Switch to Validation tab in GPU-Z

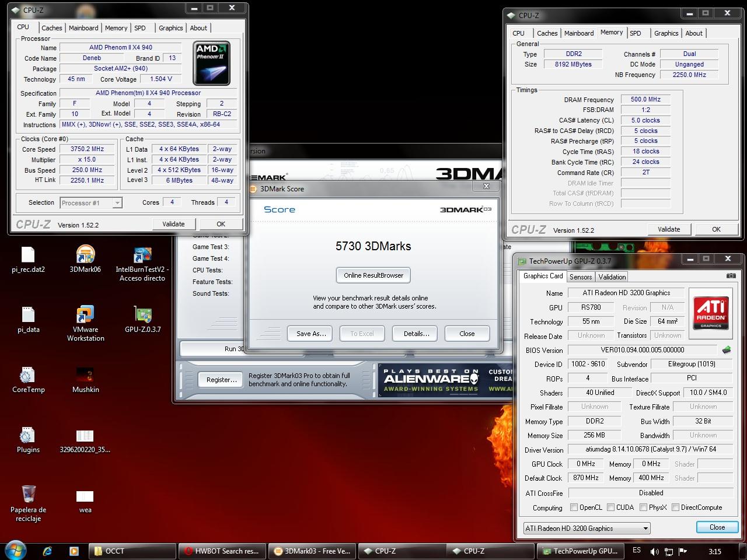[612, 277]
